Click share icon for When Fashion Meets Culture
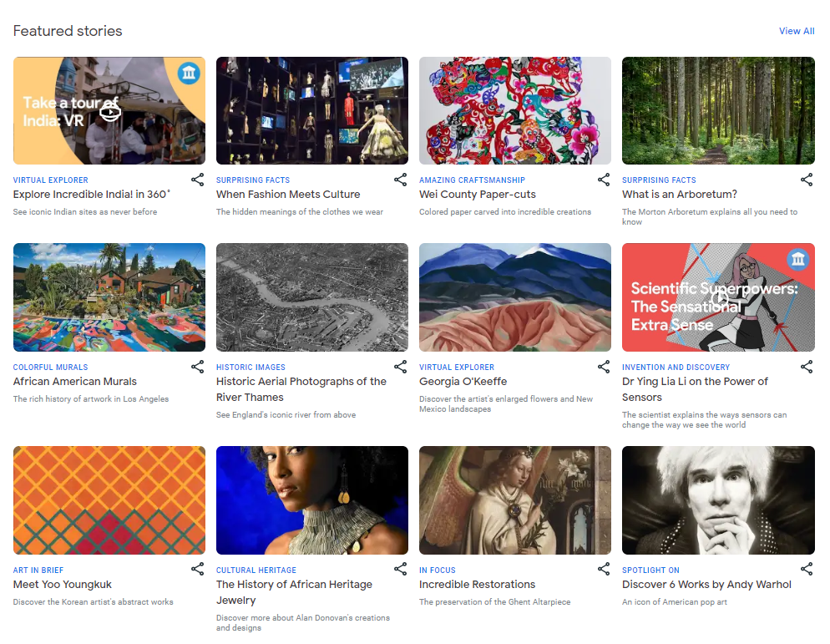This screenshot has height=644, width=830. pyautogui.click(x=401, y=180)
